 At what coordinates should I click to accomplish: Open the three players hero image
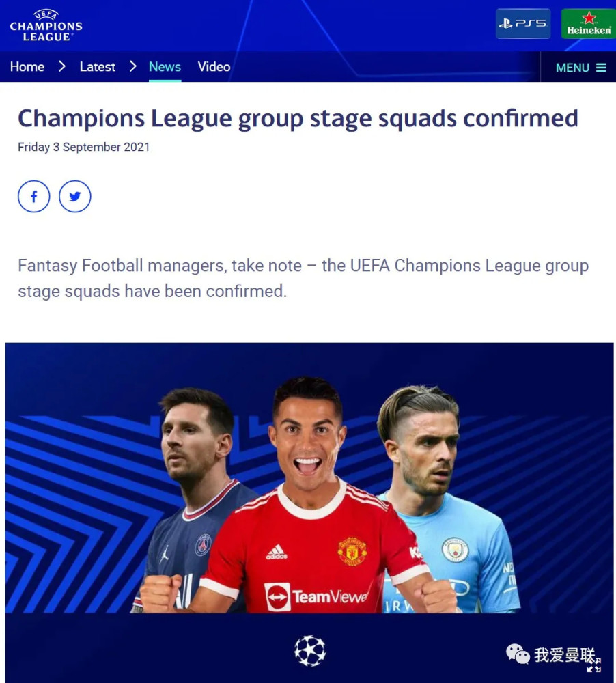[309, 513]
